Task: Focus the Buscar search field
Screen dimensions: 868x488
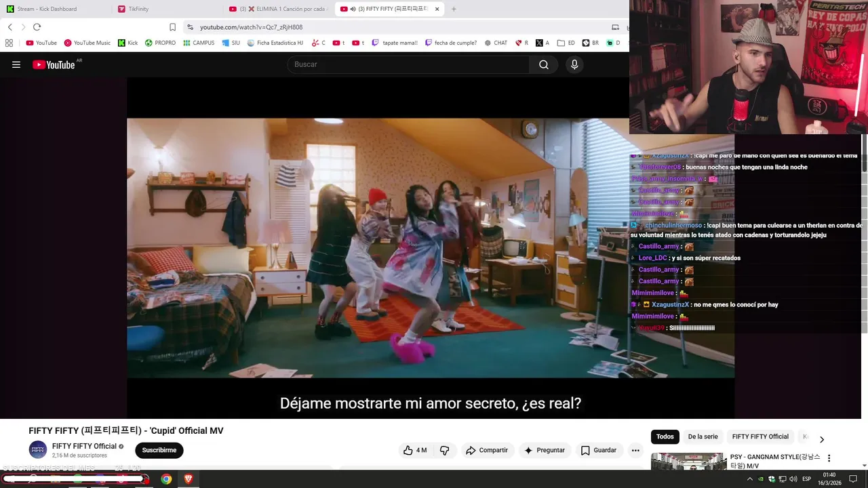Action: pyautogui.click(x=409, y=64)
